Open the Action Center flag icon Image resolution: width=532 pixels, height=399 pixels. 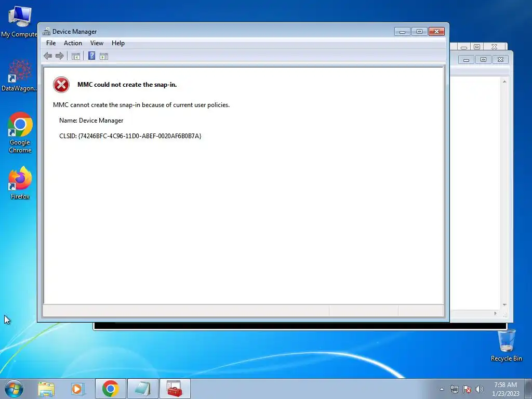coord(467,389)
